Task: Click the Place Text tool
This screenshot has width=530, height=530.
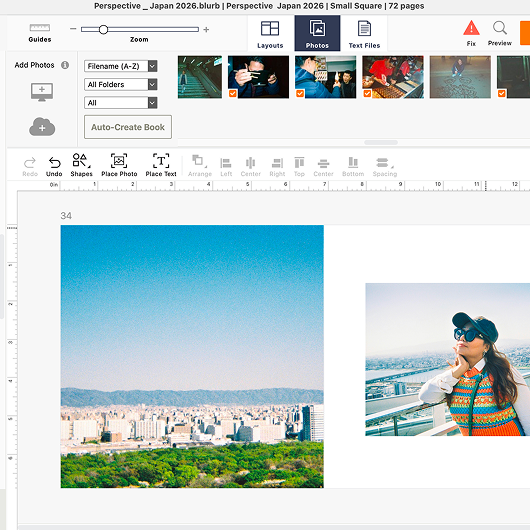Action: coord(161,165)
